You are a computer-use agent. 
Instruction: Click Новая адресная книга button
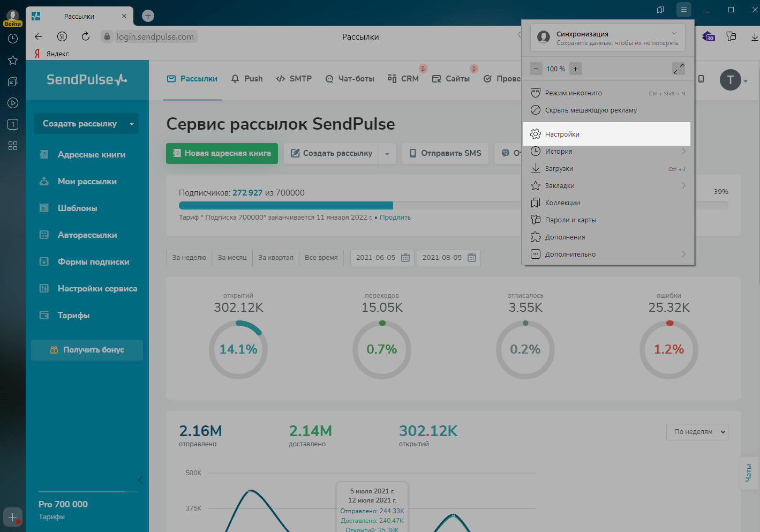[x=222, y=153]
